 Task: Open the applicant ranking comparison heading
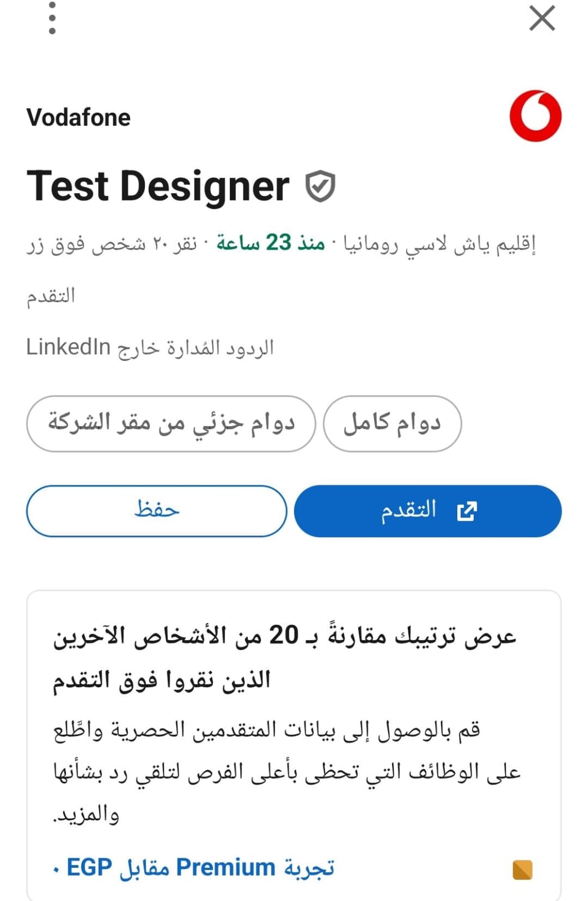(x=284, y=657)
